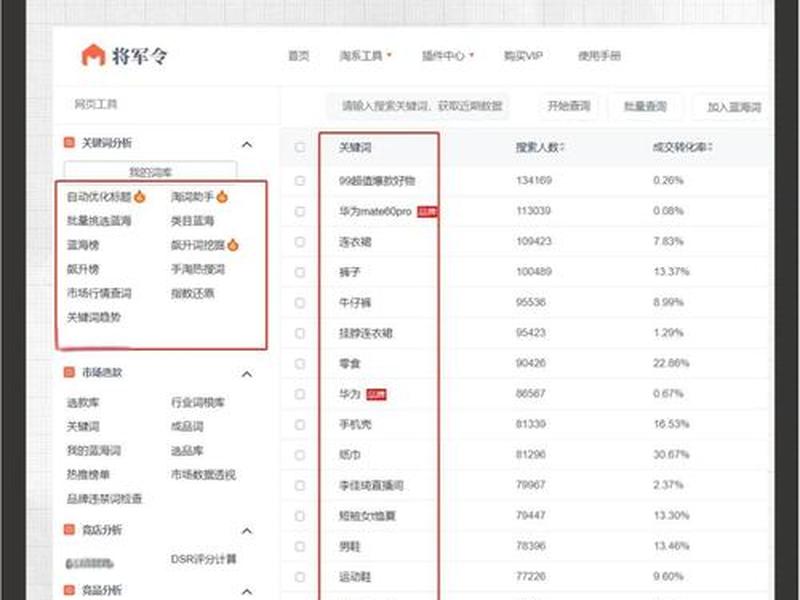Click the 开始查询 button
This screenshot has width=800, height=600.
569,106
